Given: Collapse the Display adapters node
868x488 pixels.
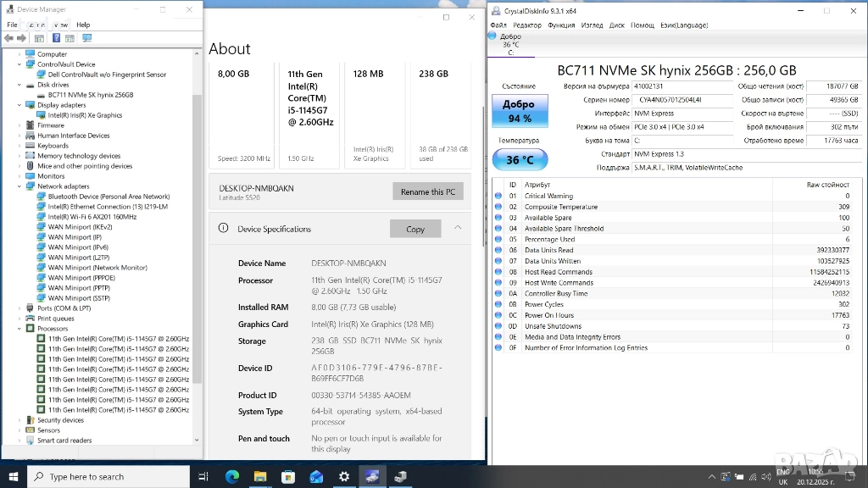Looking at the screenshot, I should (x=19, y=105).
